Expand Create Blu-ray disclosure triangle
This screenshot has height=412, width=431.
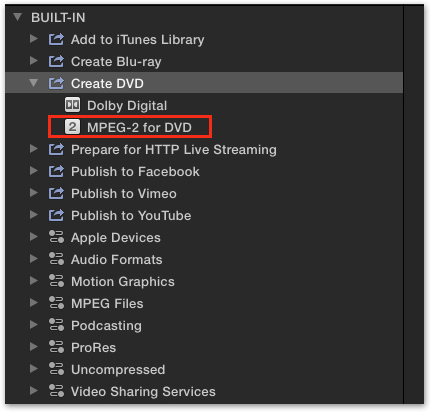click(x=34, y=61)
